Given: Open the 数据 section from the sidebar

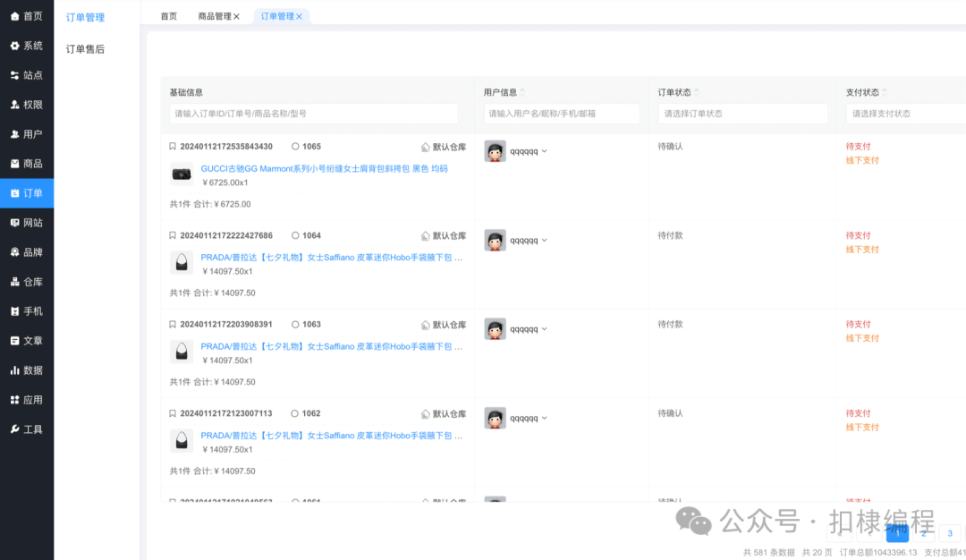Looking at the screenshot, I should tap(27, 369).
